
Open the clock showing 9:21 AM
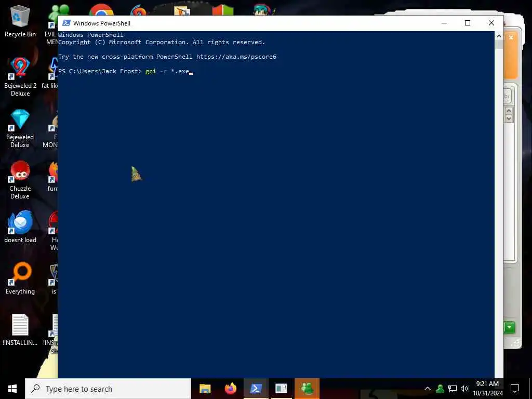[487, 389]
